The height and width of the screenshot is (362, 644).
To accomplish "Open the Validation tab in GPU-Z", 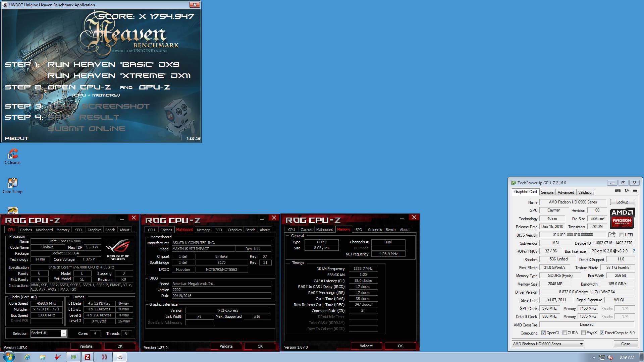I will coord(586,192).
